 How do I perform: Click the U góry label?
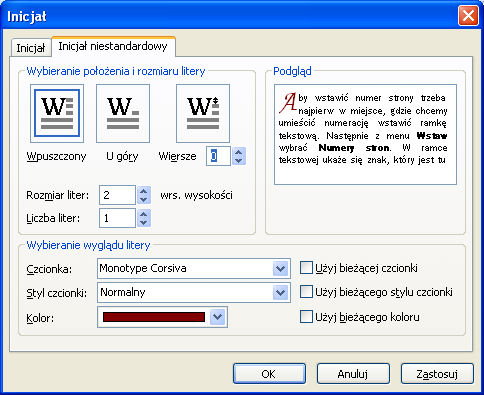pyautogui.click(x=122, y=157)
